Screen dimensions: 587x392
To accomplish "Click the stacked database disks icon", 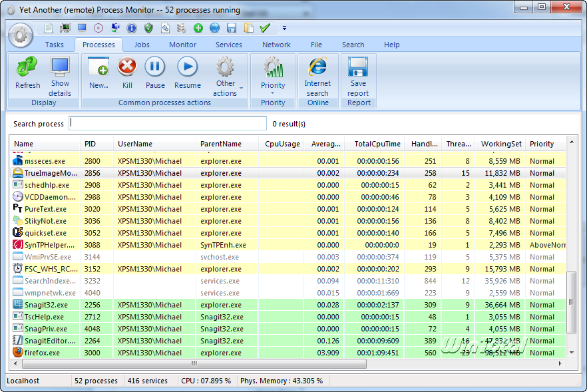I will [x=181, y=28].
